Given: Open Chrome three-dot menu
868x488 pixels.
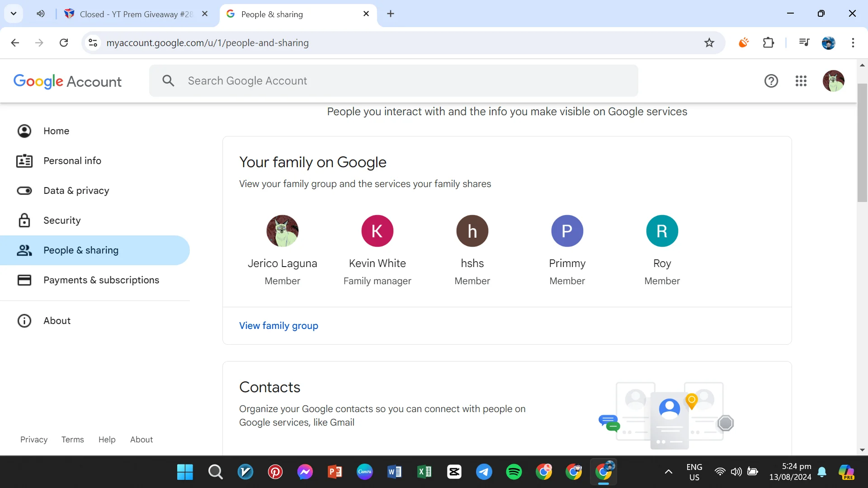Looking at the screenshot, I should 853,42.
